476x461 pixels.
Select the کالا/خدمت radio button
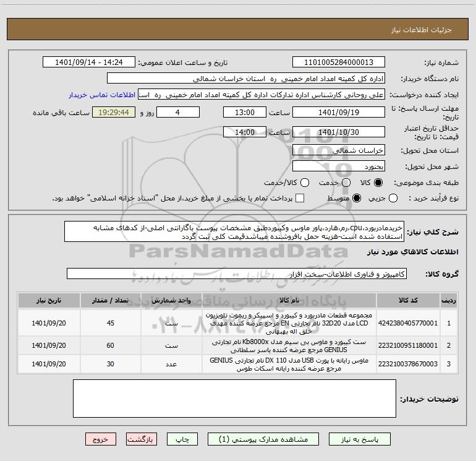305,183
